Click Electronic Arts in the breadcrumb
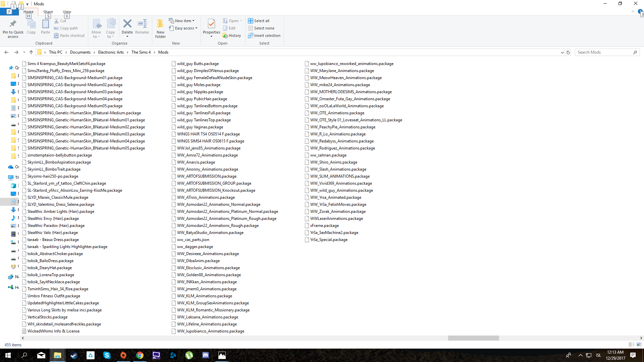The width and height of the screenshot is (644, 362). pyautogui.click(x=111, y=52)
